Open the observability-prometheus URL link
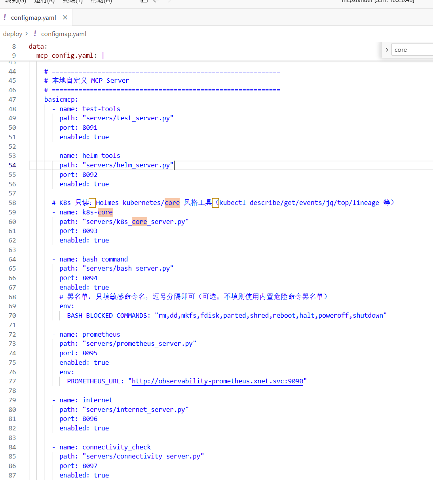The width and height of the screenshot is (433, 504). coord(217,381)
